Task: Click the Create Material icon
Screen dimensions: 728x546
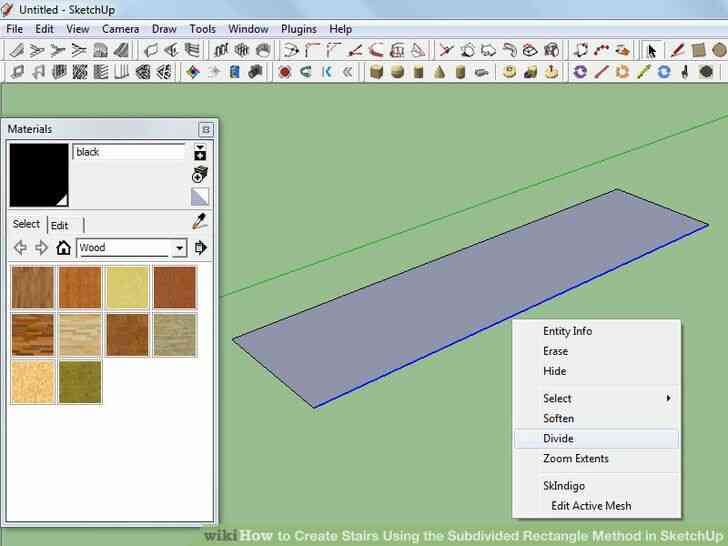Action: pyautogui.click(x=200, y=174)
